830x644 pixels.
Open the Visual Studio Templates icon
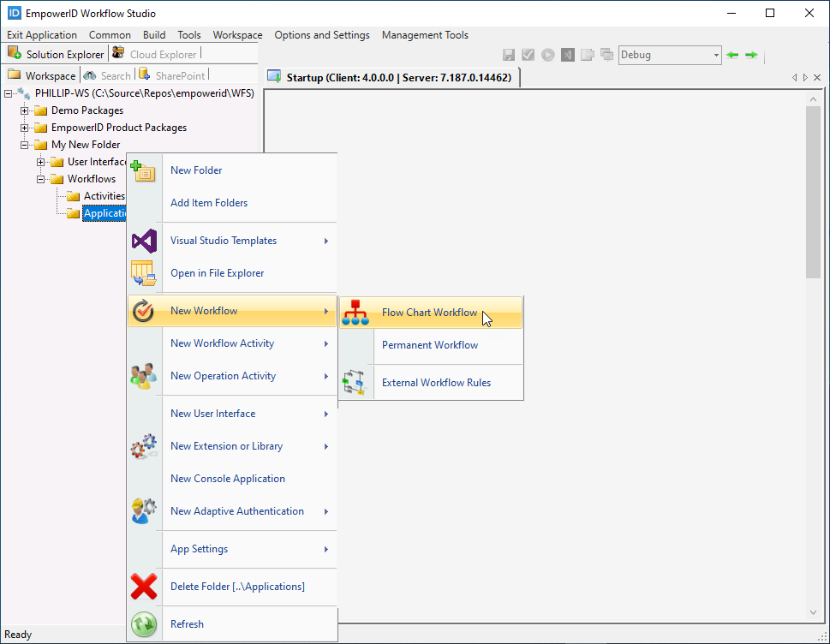click(143, 241)
